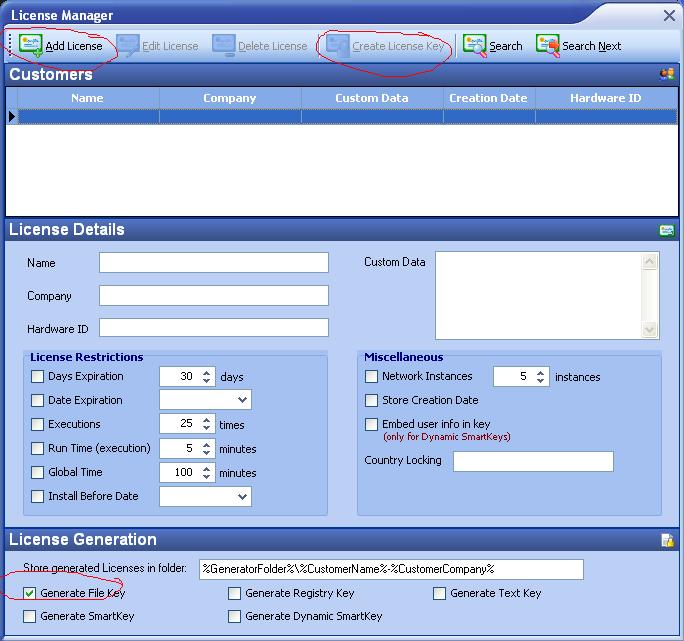The width and height of the screenshot is (684, 641).
Task: Click the Company input field
Action: 214,295
